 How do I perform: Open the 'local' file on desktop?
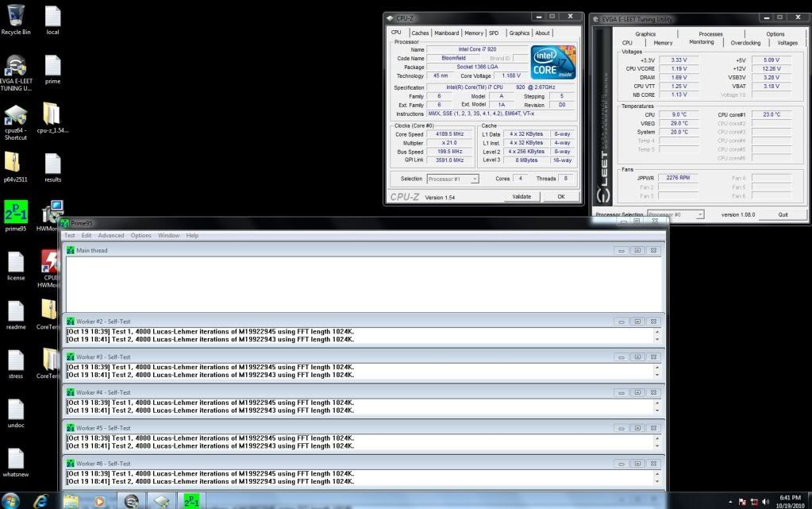pos(52,20)
